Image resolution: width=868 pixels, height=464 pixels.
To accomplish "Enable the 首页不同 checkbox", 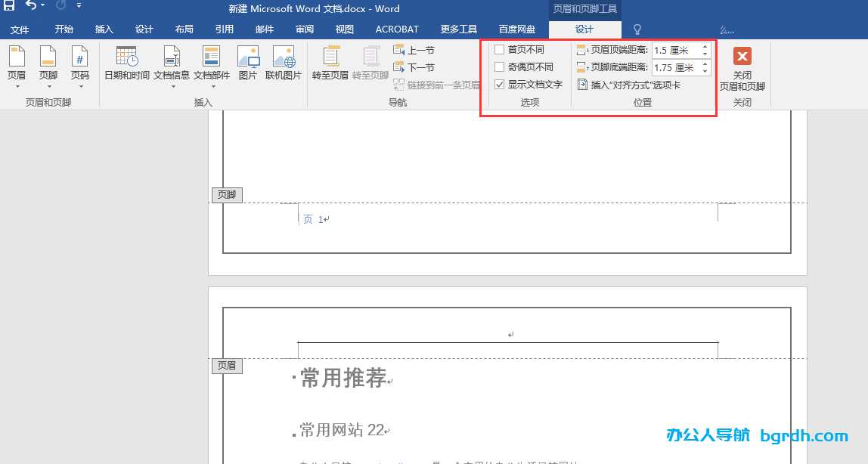I will click(x=499, y=50).
